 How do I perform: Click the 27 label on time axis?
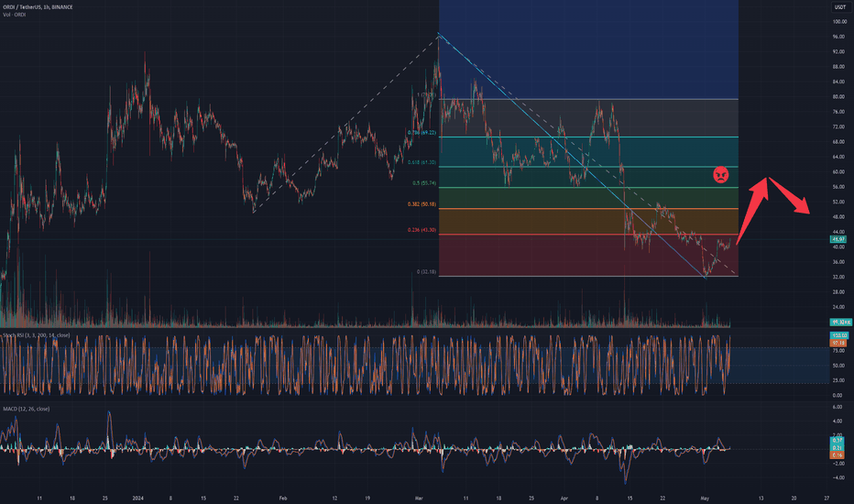point(827,498)
